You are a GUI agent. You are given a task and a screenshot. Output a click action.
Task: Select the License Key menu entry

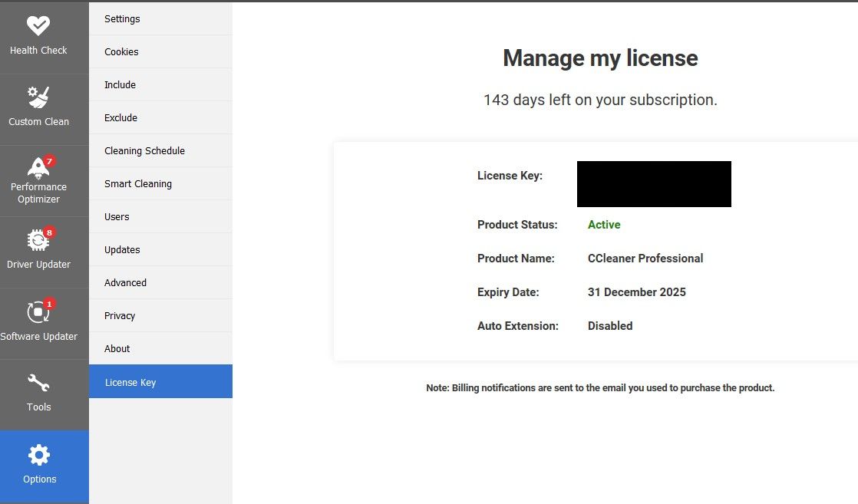pyautogui.click(x=160, y=381)
